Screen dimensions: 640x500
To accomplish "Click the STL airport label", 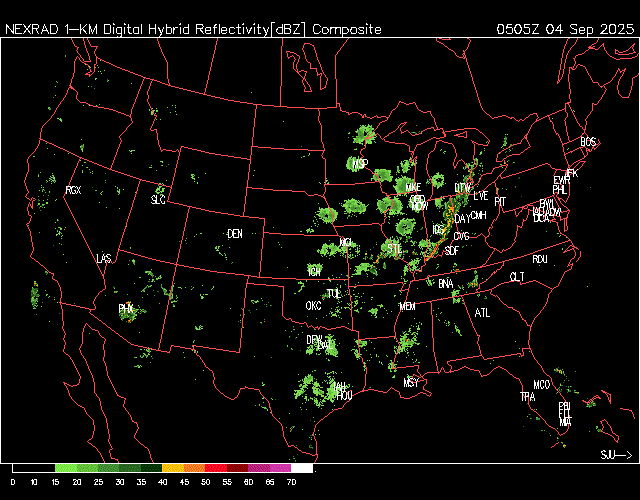I will (394, 249).
